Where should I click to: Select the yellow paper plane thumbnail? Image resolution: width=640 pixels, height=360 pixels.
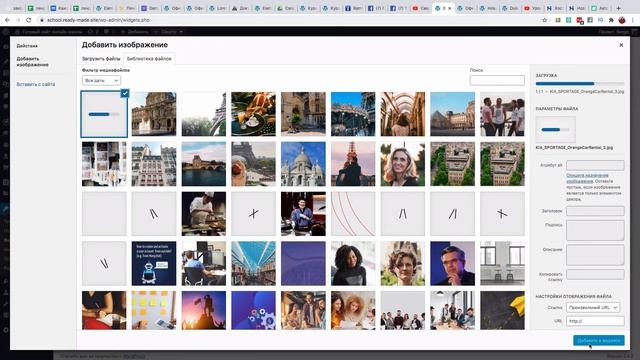click(x=502, y=310)
